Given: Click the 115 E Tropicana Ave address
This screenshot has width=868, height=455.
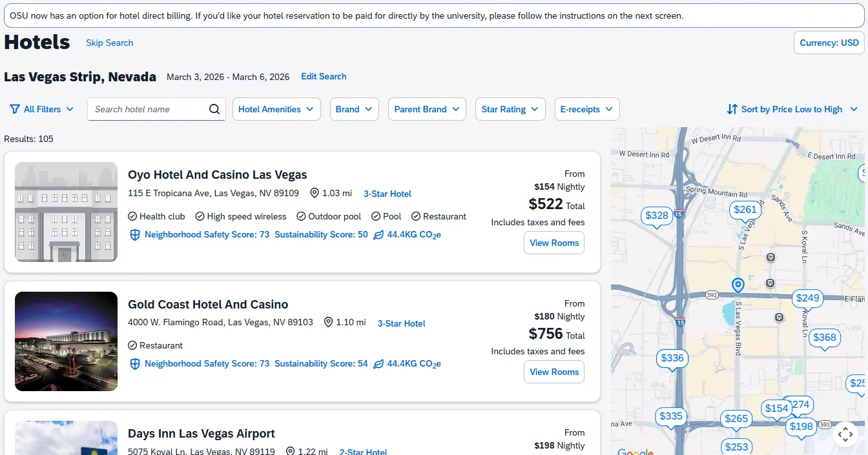Looking at the screenshot, I should coord(213,193).
